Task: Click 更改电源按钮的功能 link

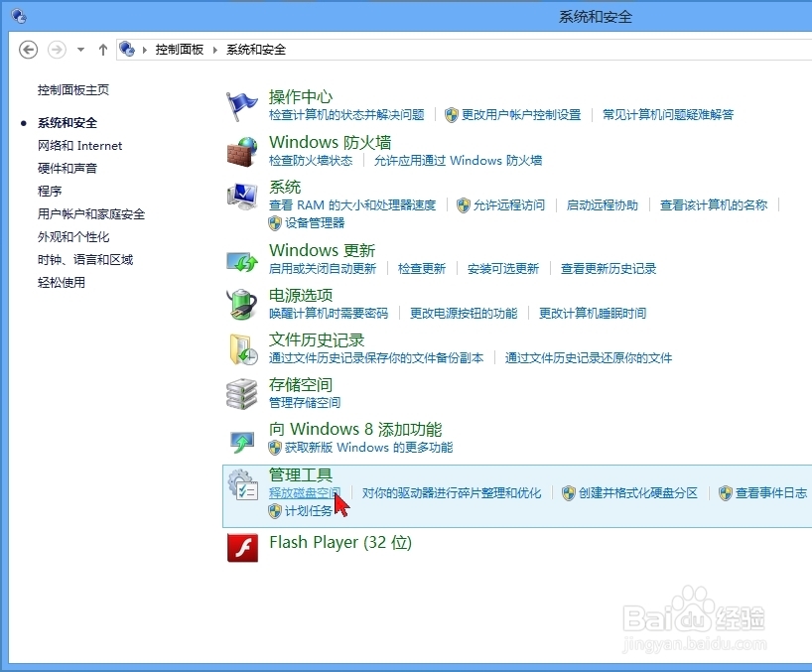Action: coord(464,314)
